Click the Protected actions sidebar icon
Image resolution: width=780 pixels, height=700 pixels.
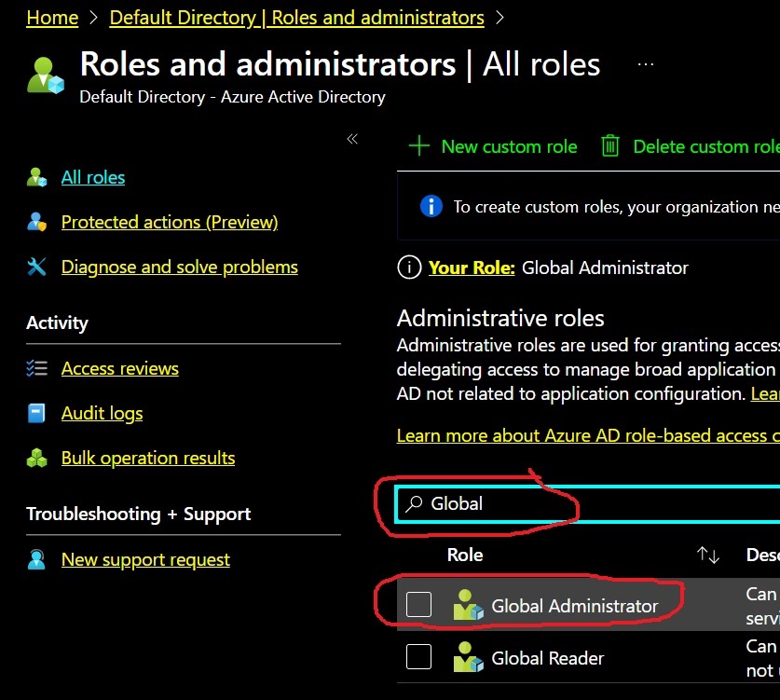click(x=37, y=222)
